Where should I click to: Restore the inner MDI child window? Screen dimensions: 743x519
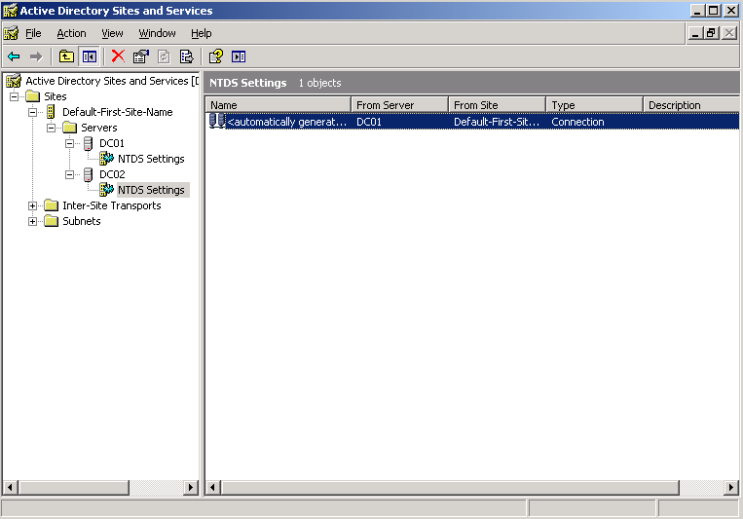point(711,33)
